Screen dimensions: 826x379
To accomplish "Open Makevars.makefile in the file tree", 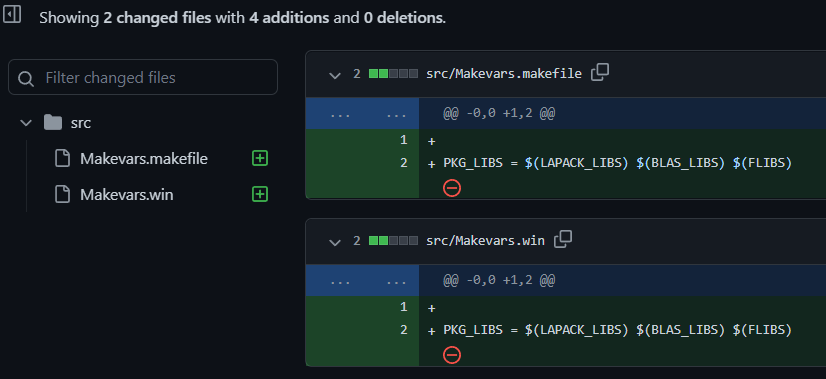I will [144, 158].
